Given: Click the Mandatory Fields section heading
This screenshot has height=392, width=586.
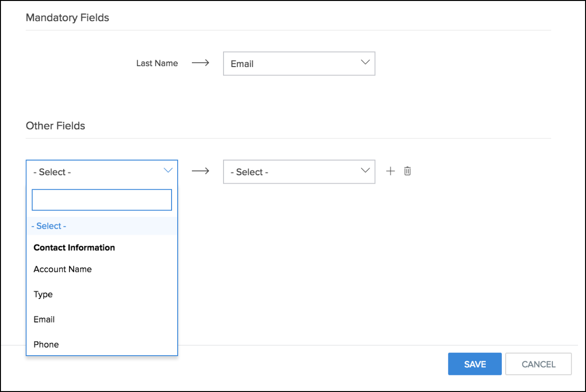Looking at the screenshot, I should 68,18.
